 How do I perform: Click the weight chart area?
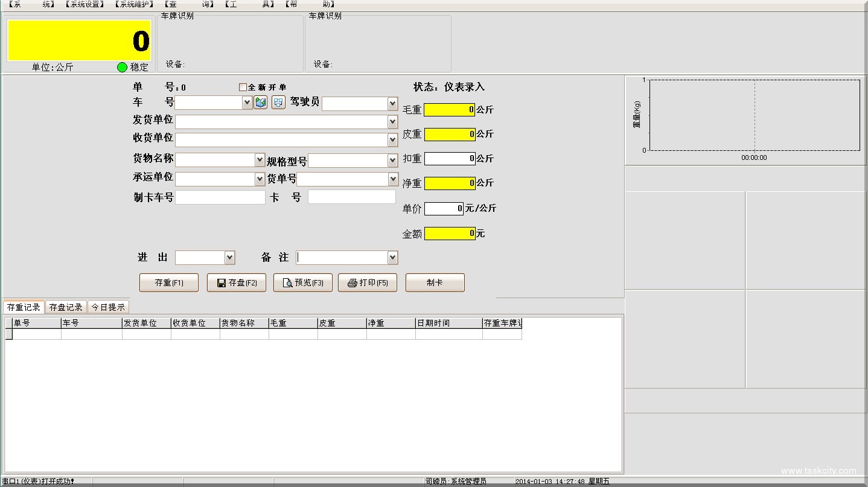pos(755,115)
